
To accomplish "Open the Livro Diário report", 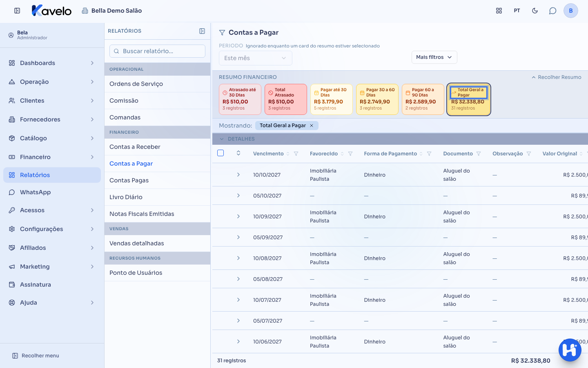I will tap(157, 197).
